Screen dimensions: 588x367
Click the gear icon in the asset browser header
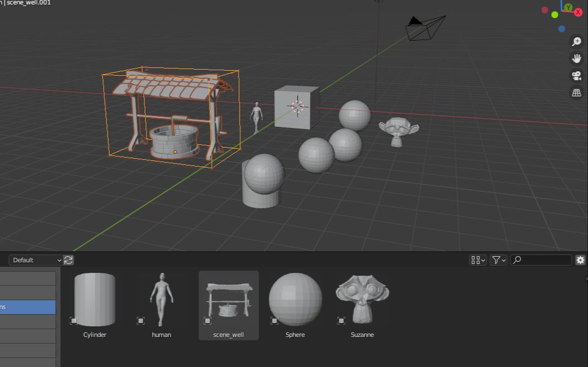[x=580, y=260]
